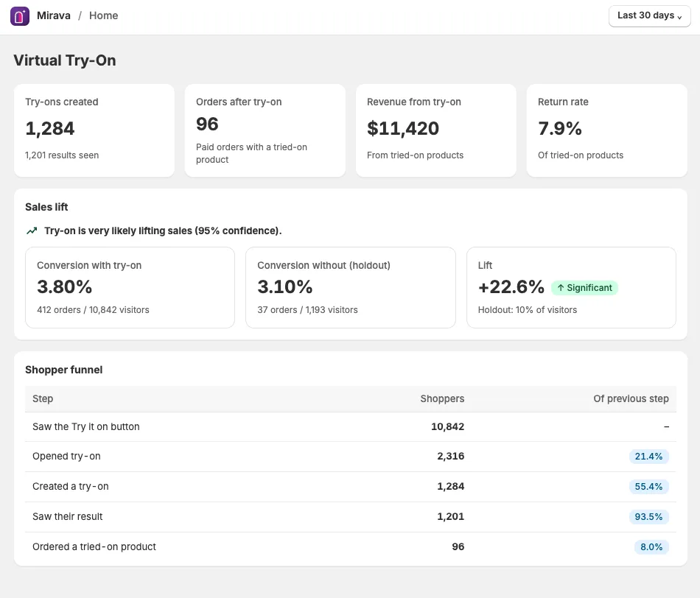Click the Shoppers column header
Image resolution: width=700 pixels, height=598 pixels.
click(x=442, y=398)
